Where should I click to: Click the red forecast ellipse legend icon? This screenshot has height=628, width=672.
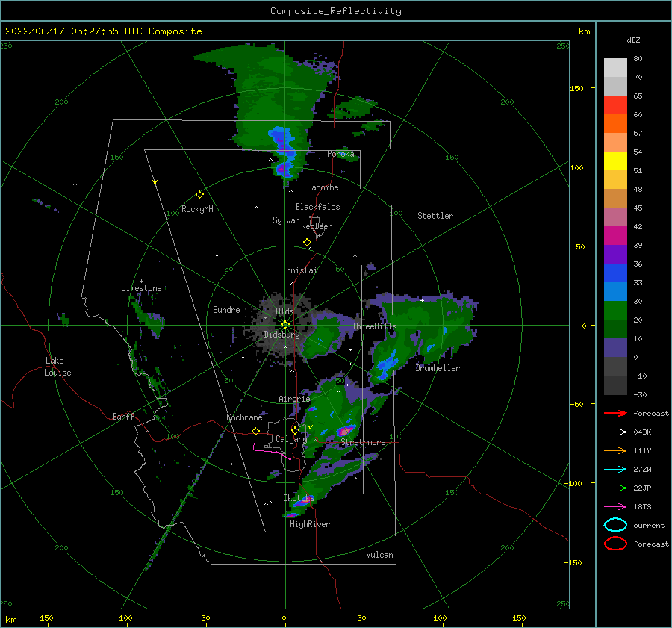pyautogui.click(x=615, y=544)
